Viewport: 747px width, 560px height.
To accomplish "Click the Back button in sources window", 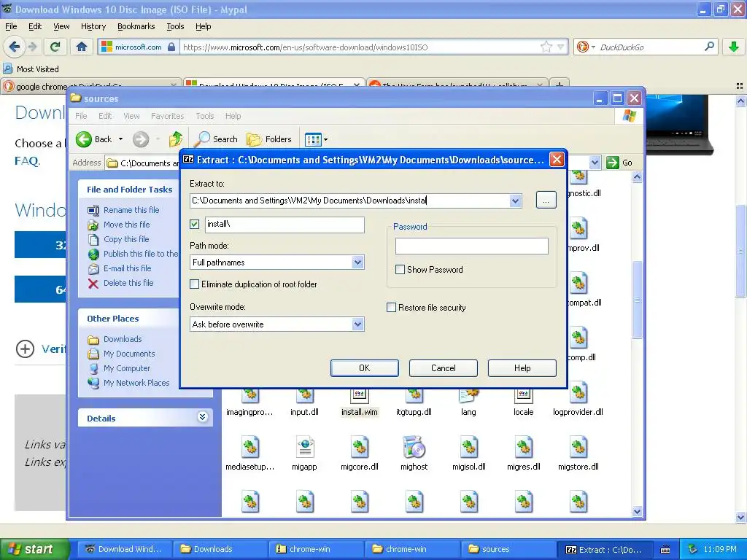I will (93, 139).
